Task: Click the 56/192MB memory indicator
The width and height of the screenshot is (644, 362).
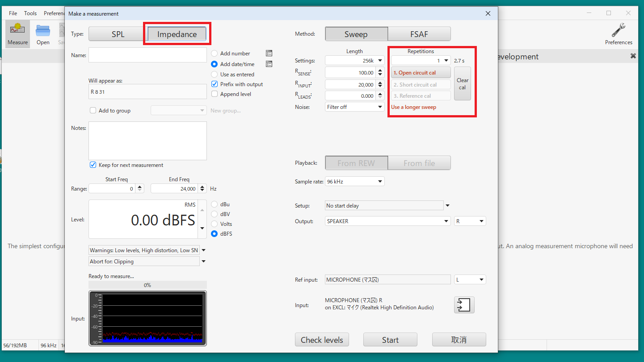Action: pyautogui.click(x=15, y=345)
